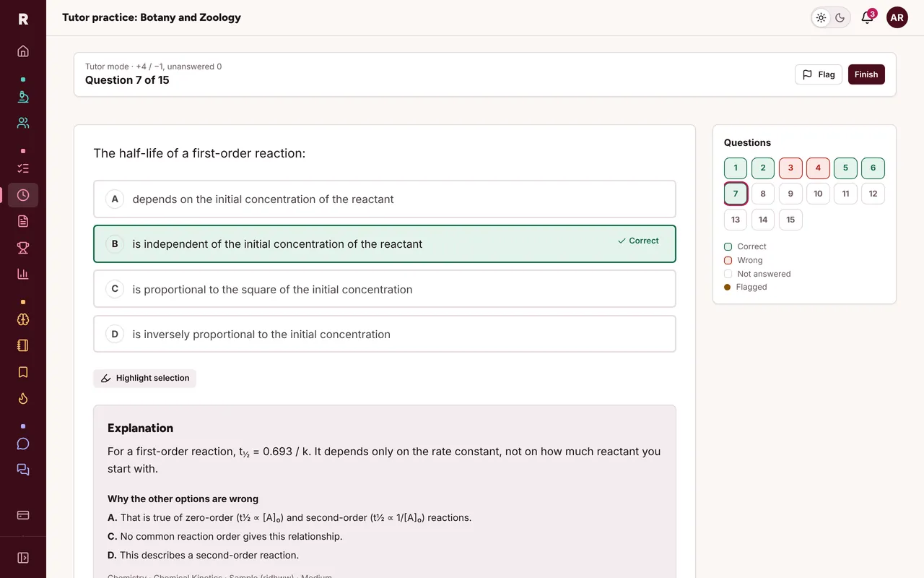The width and height of the screenshot is (924, 578).
Task: Select option D inversely proportional answer
Action: pyautogui.click(x=385, y=334)
